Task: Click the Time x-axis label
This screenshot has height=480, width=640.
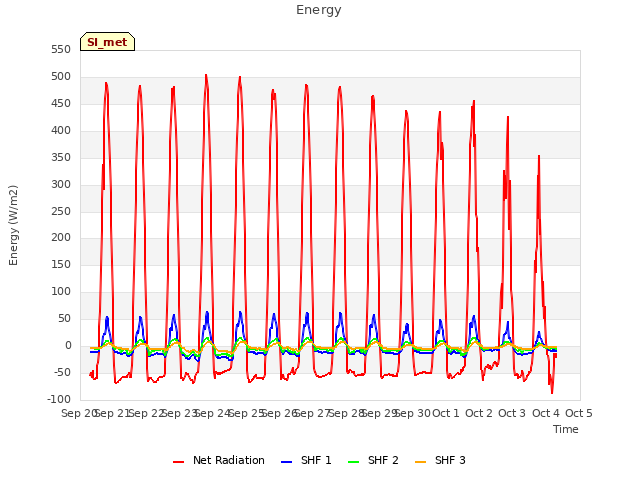Action: 566,429
